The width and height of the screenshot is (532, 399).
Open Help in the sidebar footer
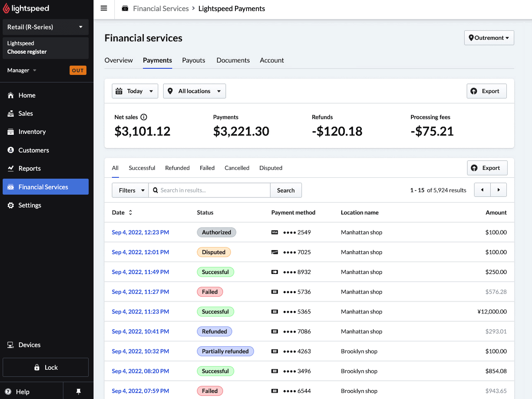18,391
